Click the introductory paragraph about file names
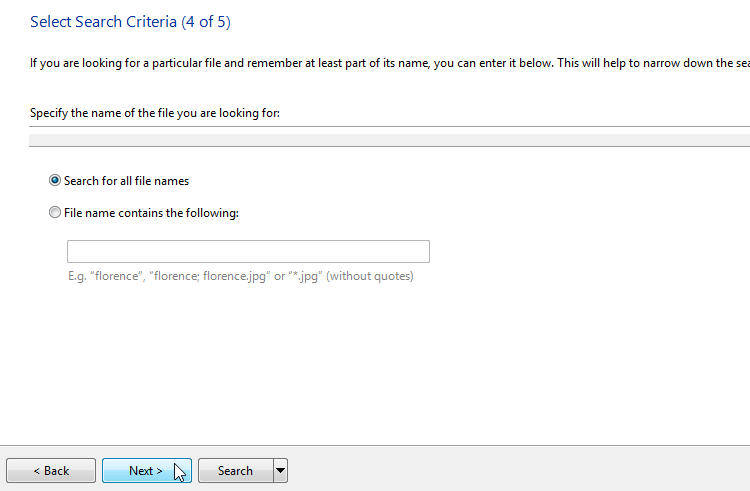Screen dimensions: 750x491 coord(389,63)
